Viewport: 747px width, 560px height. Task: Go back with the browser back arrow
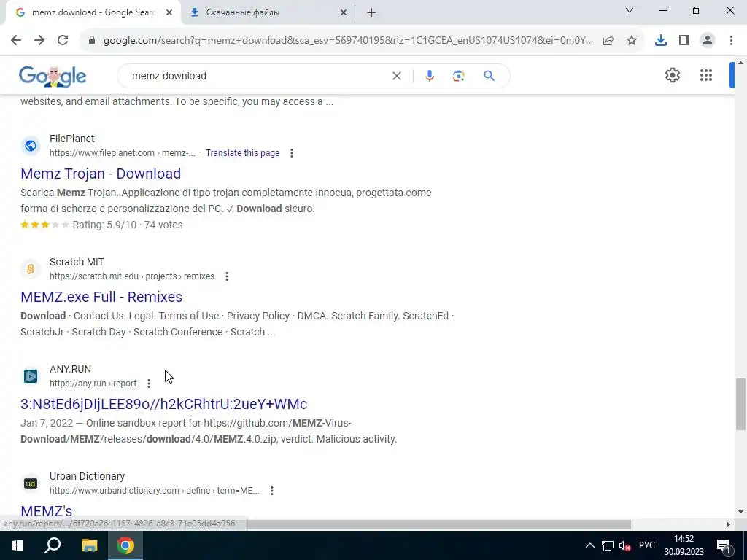[x=16, y=41]
